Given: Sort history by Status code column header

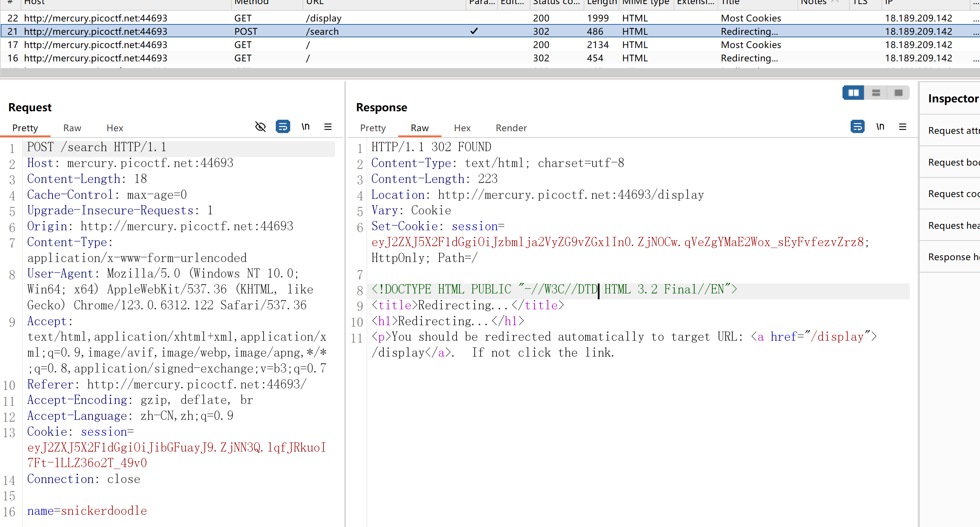Looking at the screenshot, I should (556, 2).
